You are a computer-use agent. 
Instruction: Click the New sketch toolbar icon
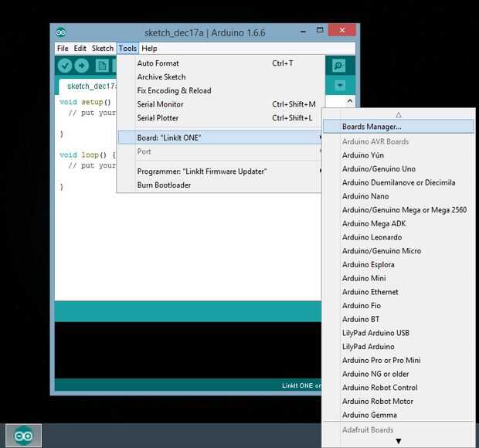coord(102,66)
